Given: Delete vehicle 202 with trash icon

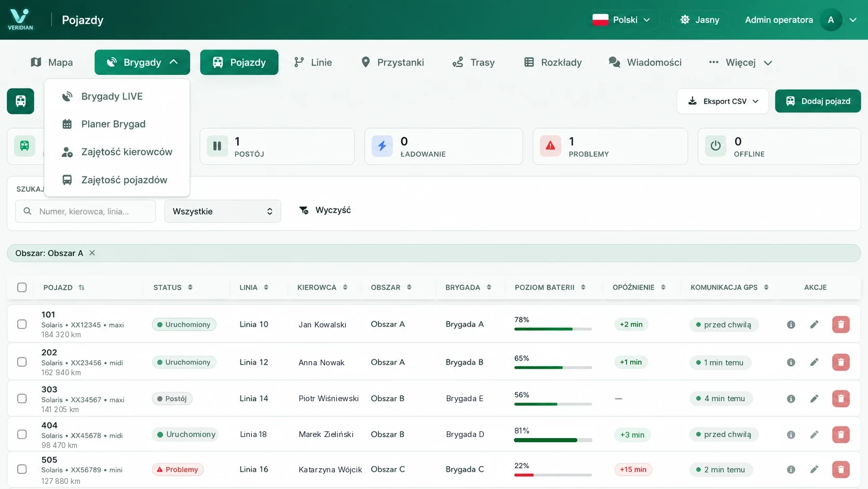Looking at the screenshot, I should pos(840,362).
